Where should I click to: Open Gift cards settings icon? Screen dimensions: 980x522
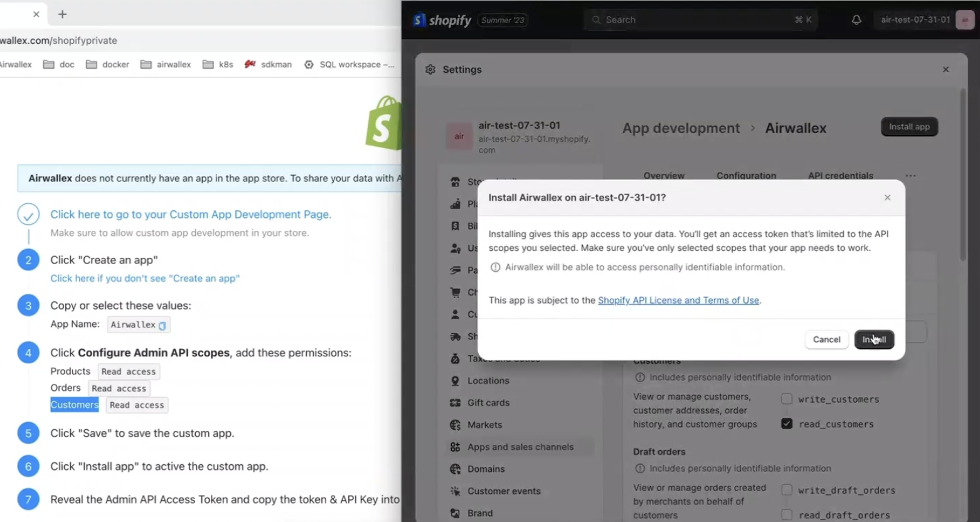point(455,403)
